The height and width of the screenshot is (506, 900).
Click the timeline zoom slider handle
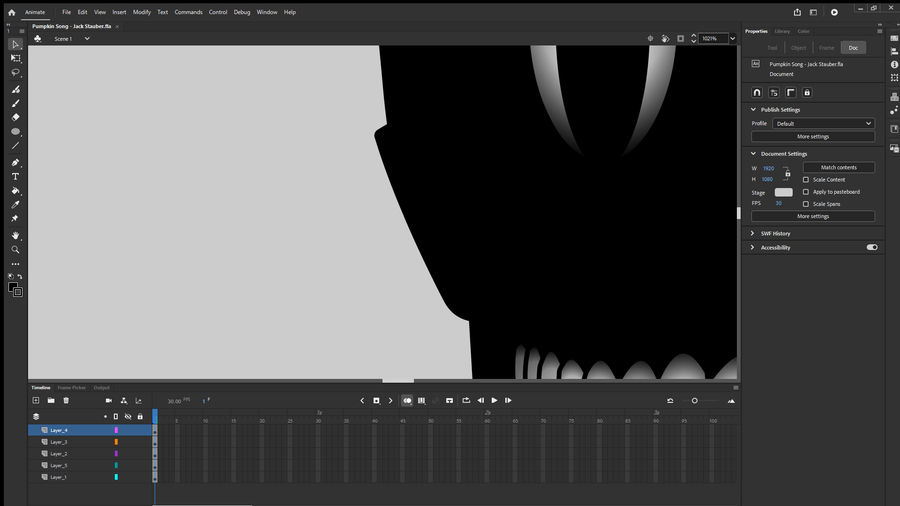point(695,400)
